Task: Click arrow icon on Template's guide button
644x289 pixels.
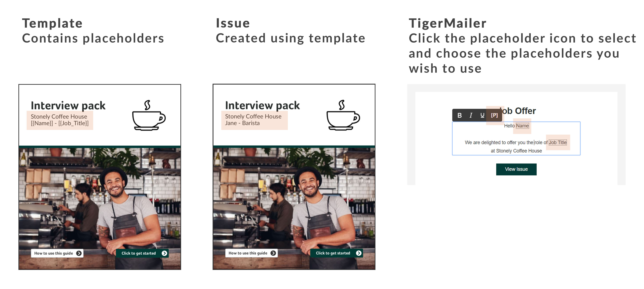Action: (x=79, y=253)
